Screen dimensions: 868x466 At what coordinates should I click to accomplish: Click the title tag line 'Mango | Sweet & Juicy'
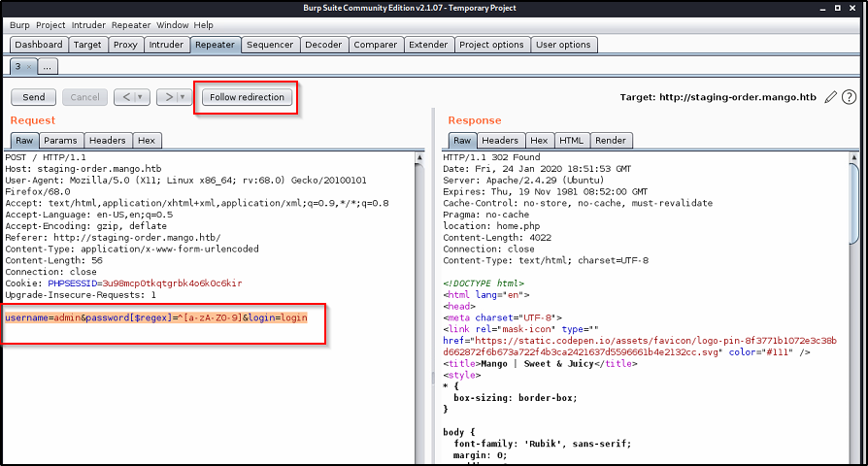[540, 364]
